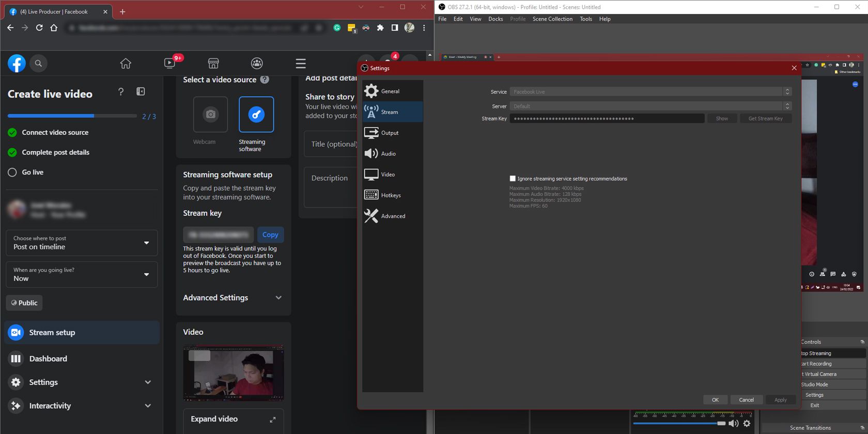The width and height of the screenshot is (868, 434).
Task: Open OBS Edit menu
Action: click(458, 19)
